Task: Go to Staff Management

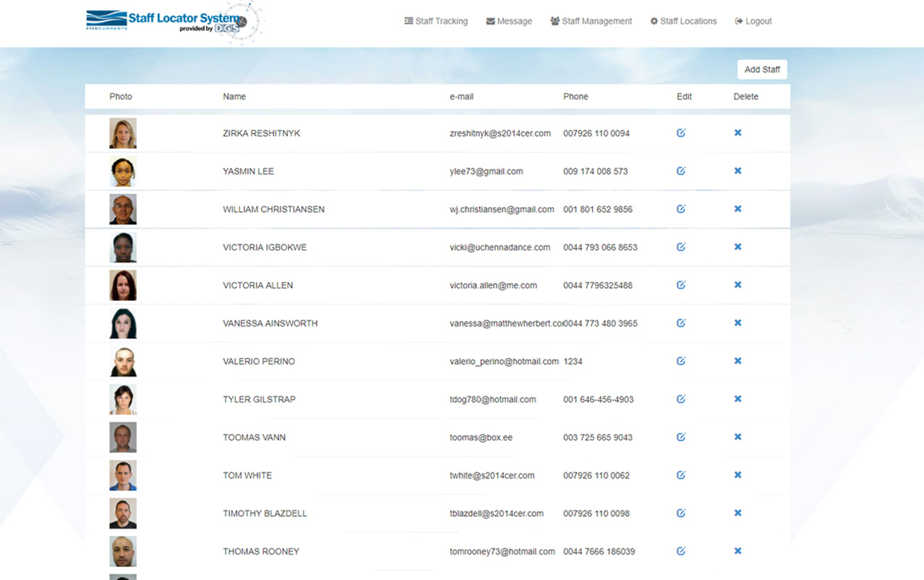Action: (x=591, y=21)
